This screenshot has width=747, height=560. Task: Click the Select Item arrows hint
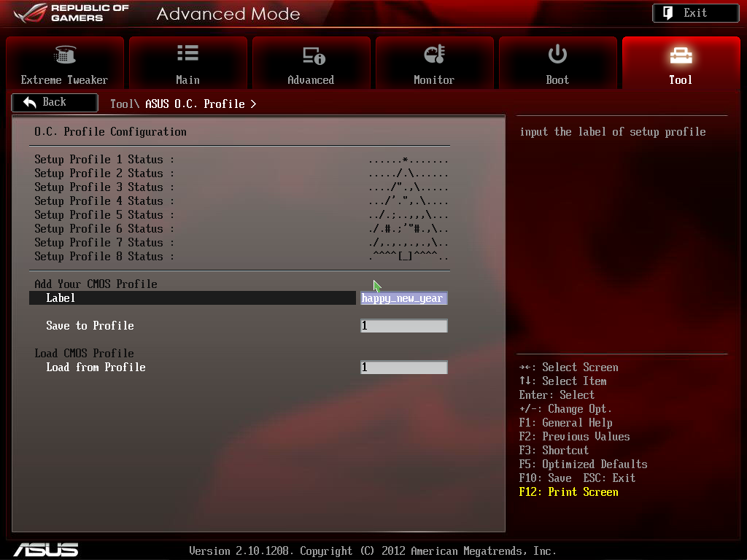pyautogui.click(x=563, y=381)
